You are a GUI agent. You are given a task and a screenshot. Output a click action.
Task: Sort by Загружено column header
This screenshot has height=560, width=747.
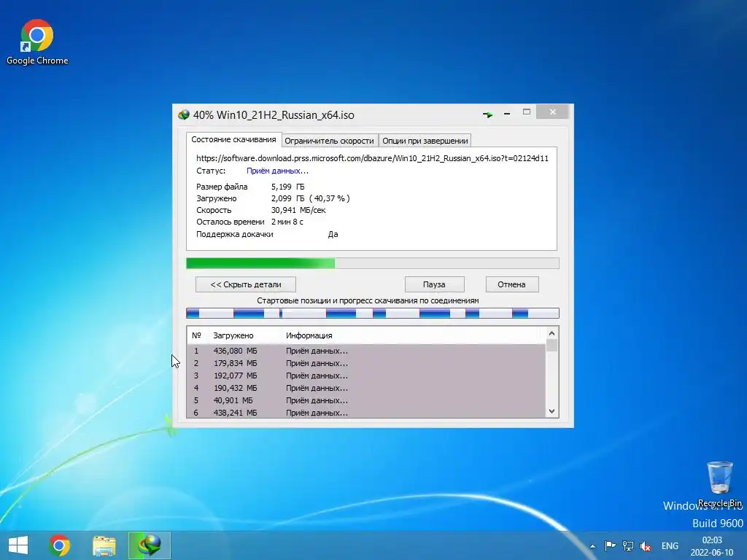click(245, 335)
